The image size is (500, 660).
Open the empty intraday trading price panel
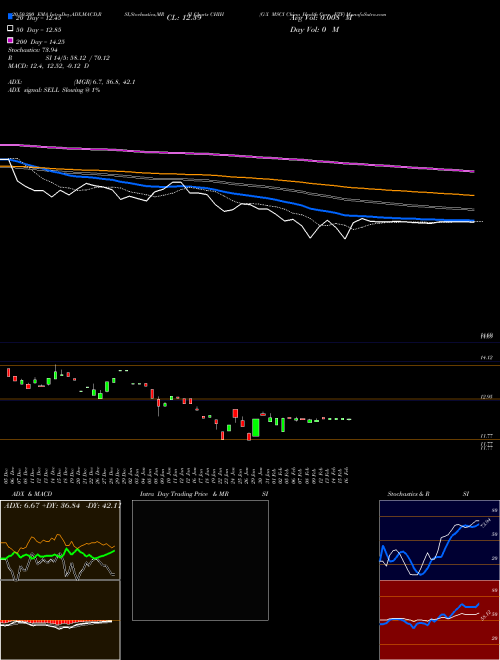(x=200, y=560)
